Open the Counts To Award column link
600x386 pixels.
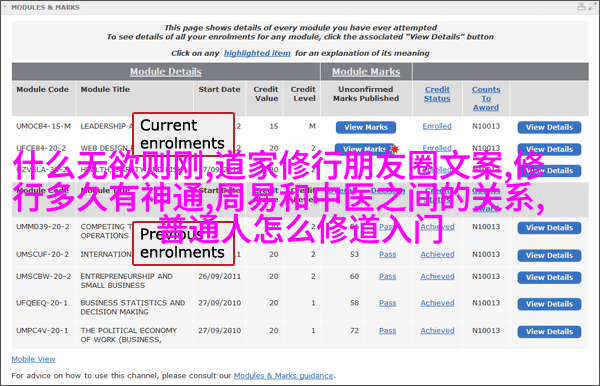coord(486,98)
